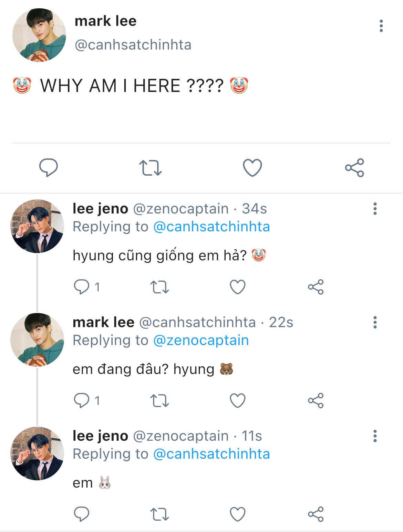Reply to lee jeno's 34s tweet
This screenshot has width=403, height=532.
tap(82, 287)
